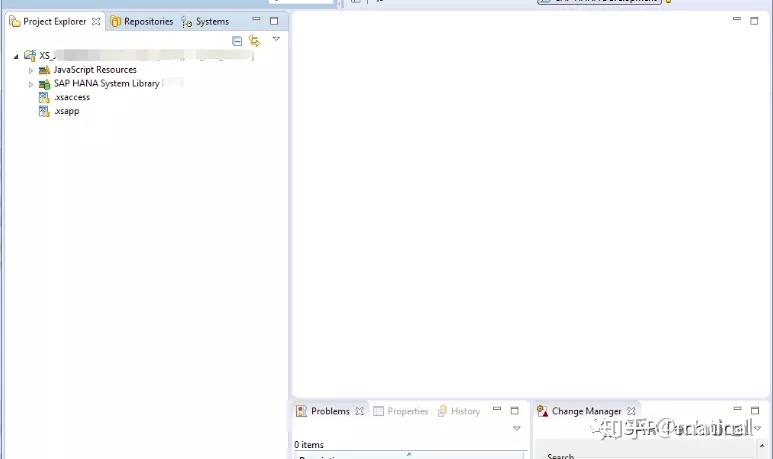Expand the SAP HANA System Library node
This screenshot has width=773, height=459.
tap(31, 84)
